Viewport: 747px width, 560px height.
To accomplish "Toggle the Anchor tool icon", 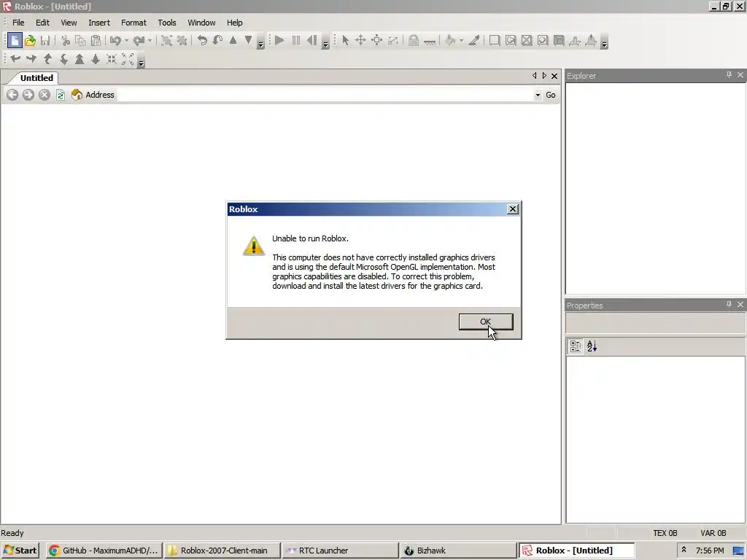I will point(430,42).
